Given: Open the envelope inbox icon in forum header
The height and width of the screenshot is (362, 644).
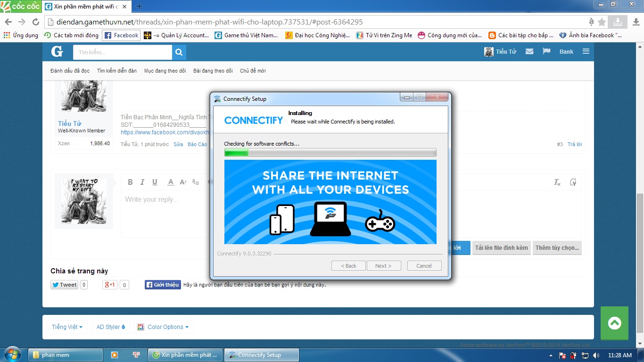Looking at the screenshot, I should (529, 51).
